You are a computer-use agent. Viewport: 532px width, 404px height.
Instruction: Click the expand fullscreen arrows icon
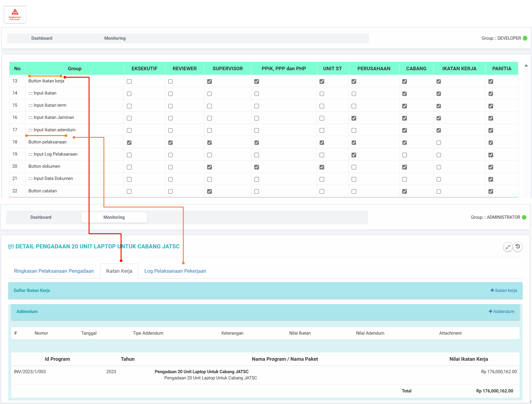tap(508, 247)
